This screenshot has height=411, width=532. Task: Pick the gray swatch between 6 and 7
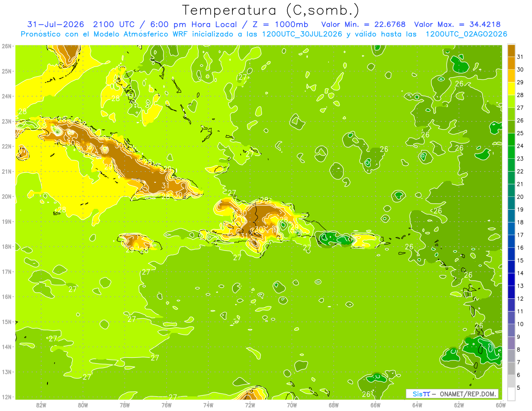(511, 368)
